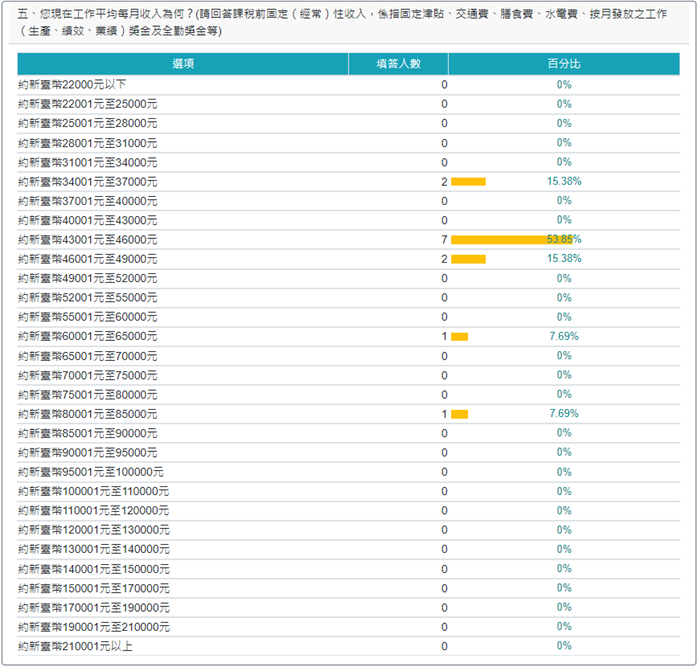The image size is (698, 667).
Task: Click the 選項 column header
Action: (x=183, y=63)
